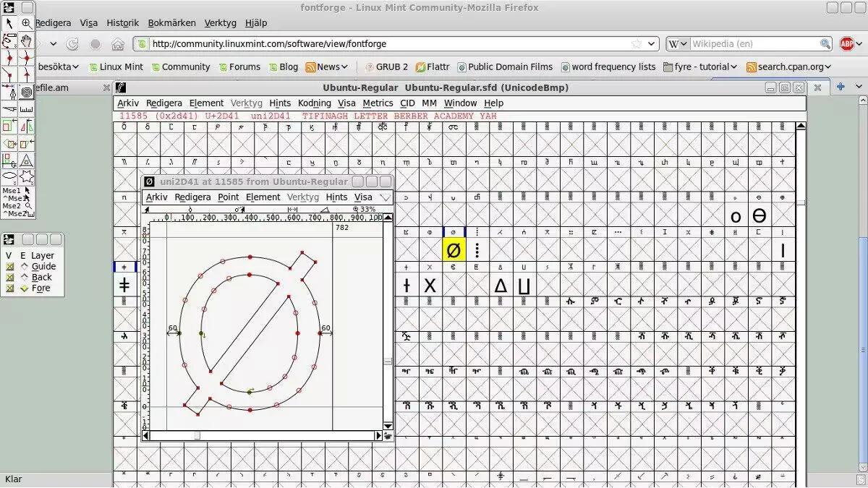Open a new Firefox tab with plus

point(841,87)
